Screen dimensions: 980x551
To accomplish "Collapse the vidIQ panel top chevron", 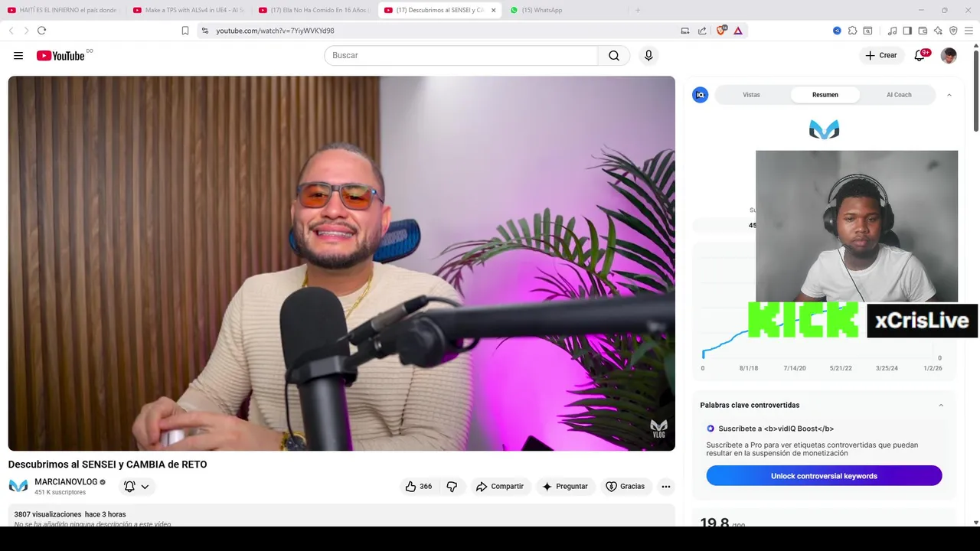I will [x=949, y=95].
